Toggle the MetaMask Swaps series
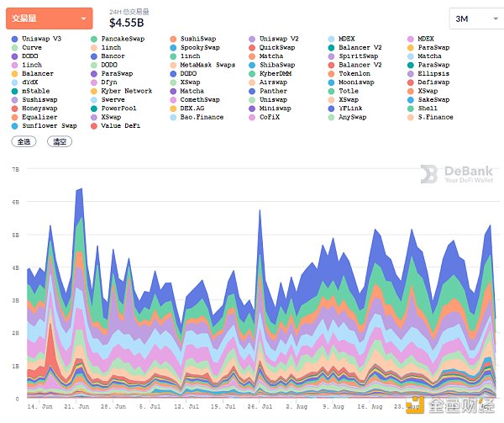Viewport: 504px width, 423px height. coord(207,65)
